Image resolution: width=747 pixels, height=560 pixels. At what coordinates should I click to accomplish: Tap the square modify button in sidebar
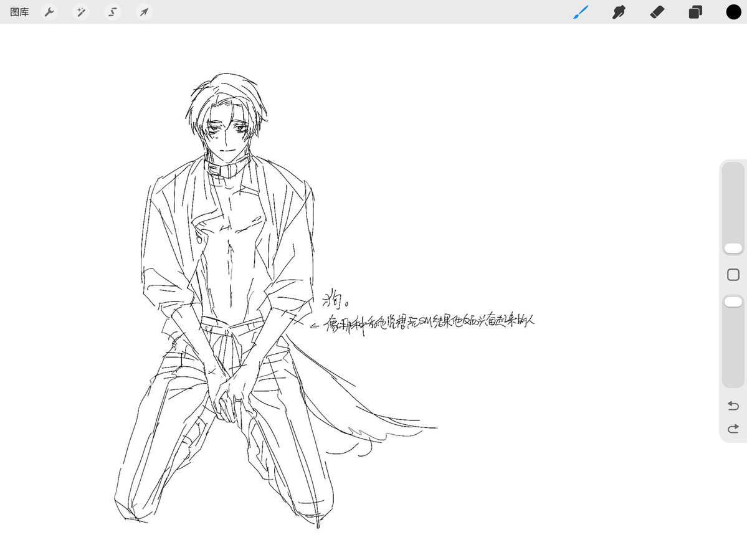[733, 275]
